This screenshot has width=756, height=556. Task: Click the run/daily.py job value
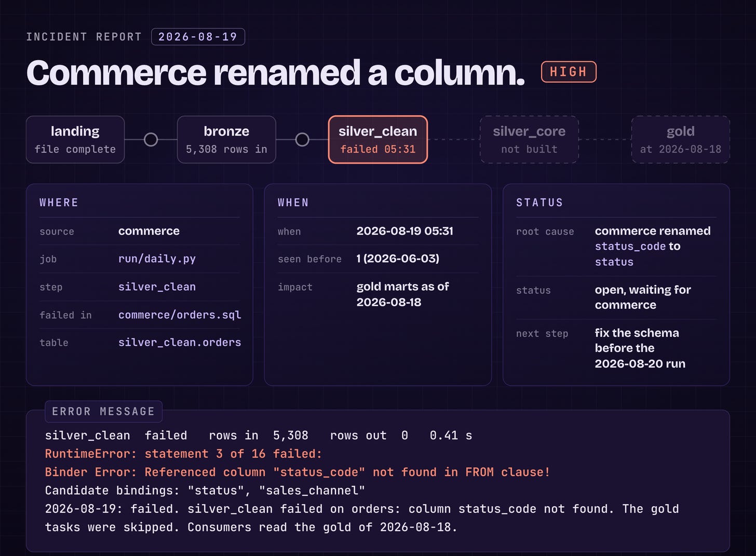(157, 259)
